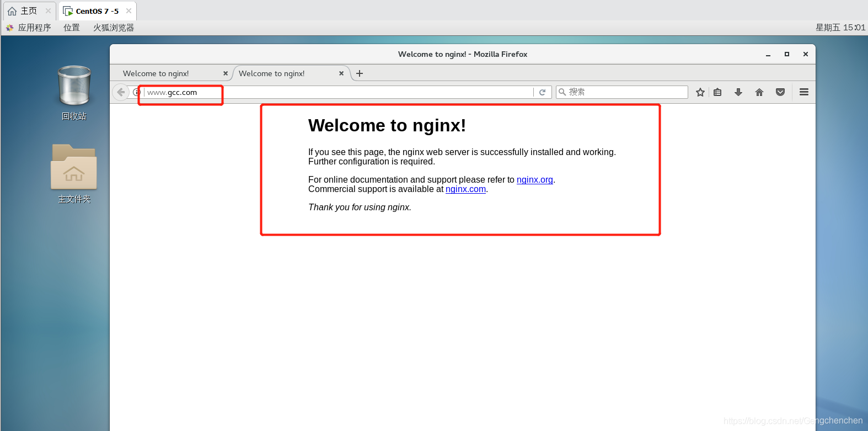The width and height of the screenshot is (868, 431).
Task: Close the second Welcome to nginx tab
Action: click(x=341, y=73)
